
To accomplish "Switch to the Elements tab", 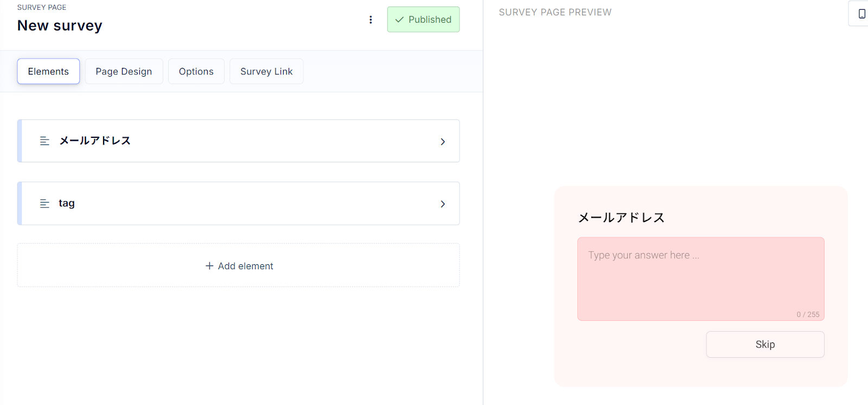I will (x=48, y=71).
